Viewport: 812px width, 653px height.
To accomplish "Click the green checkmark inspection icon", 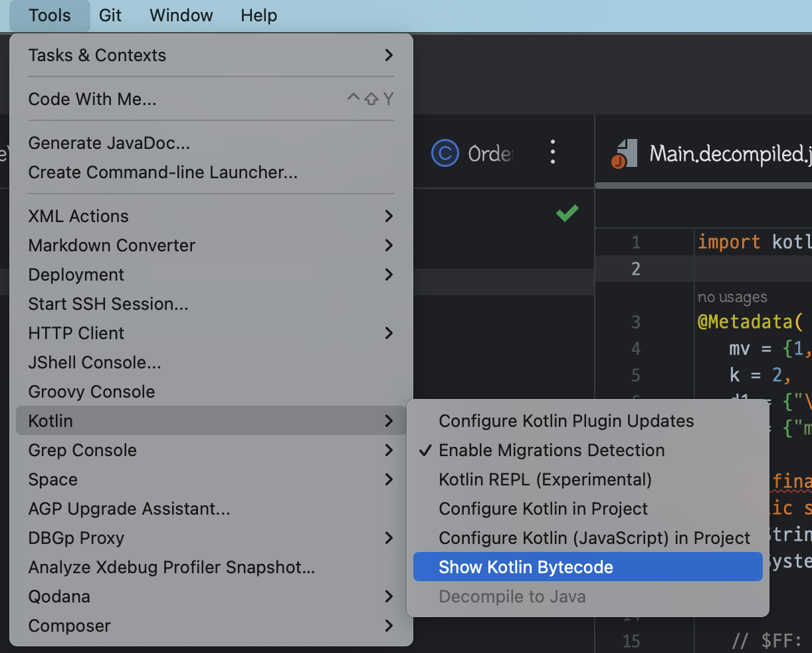I will 567,213.
